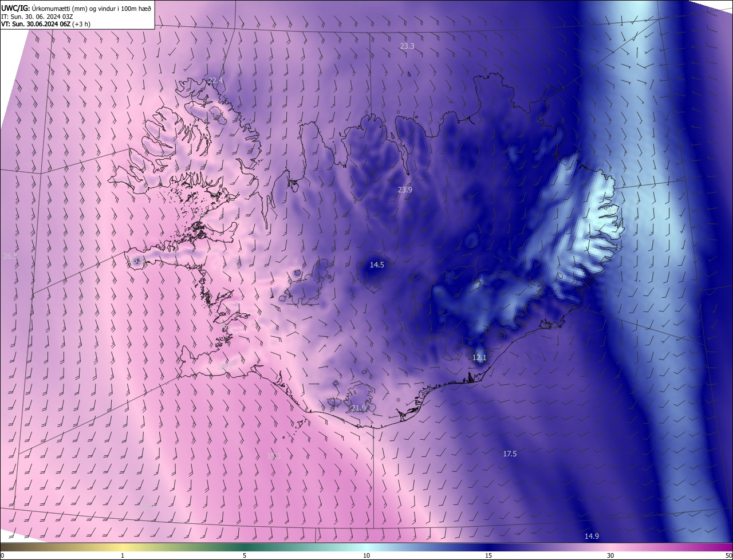The image size is (733, 560).
Task: Click the color scale tick label 50
Action: tap(728, 555)
